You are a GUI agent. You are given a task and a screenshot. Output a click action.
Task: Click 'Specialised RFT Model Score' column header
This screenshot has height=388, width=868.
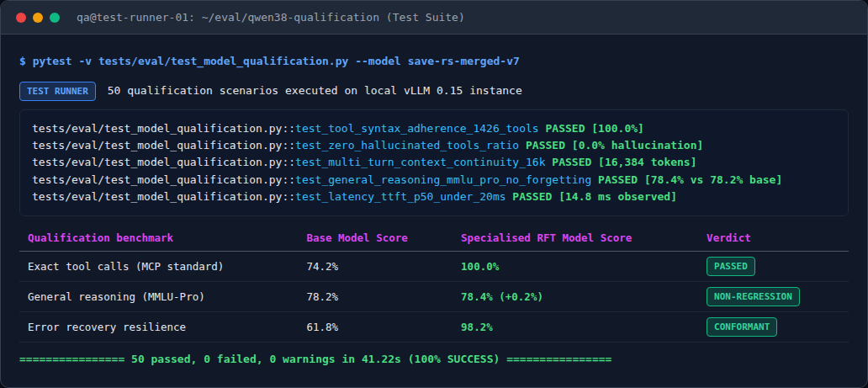point(547,238)
